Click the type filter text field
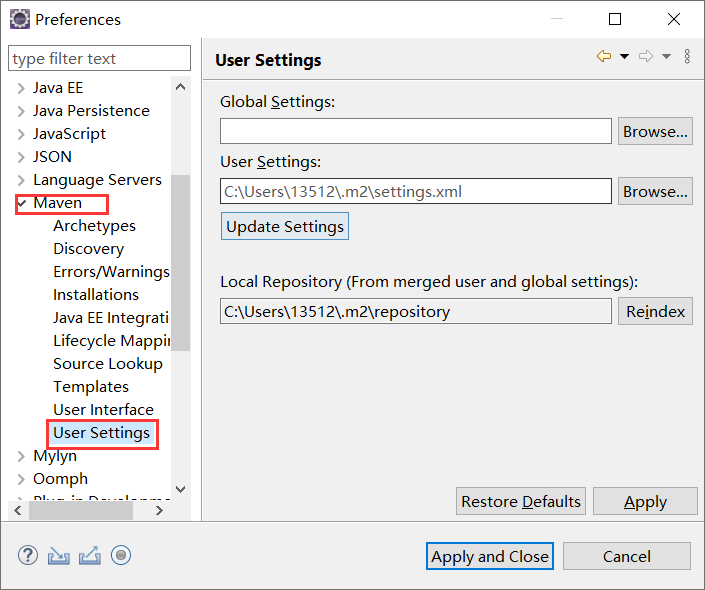The height and width of the screenshot is (590, 705). (x=99, y=58)
